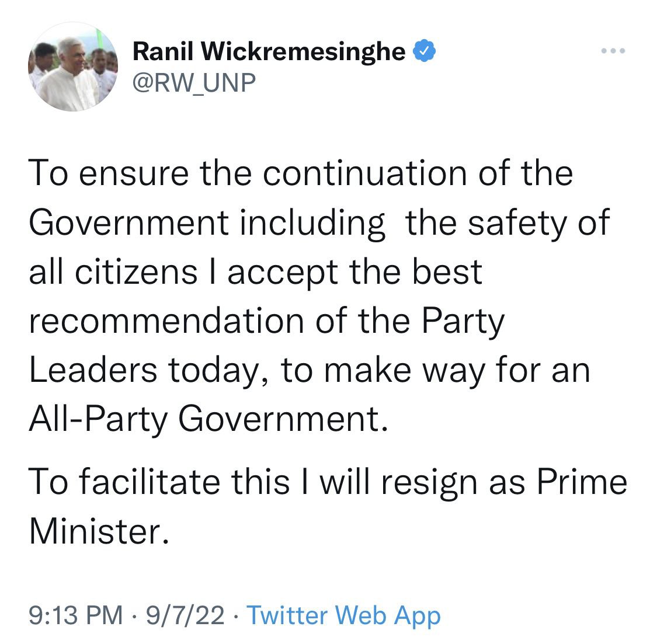Click the line "Leaders today, to make way"
The width and height of the screenshot is (657, 644).
coord(310,370)
